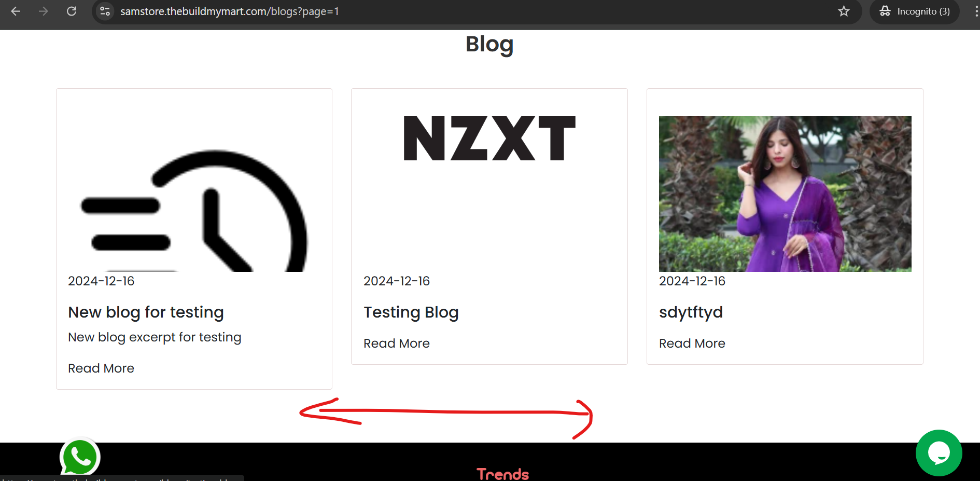The height and width of the screenshot is (481, 980).
Task: Click the 'Trends' footer heading
Action: point(502,474)
